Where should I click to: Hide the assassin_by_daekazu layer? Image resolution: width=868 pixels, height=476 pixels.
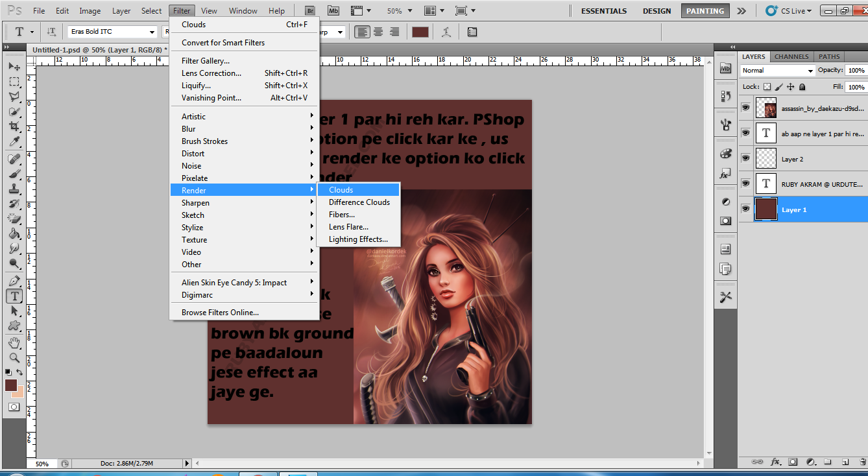click(x=746, y=108)
